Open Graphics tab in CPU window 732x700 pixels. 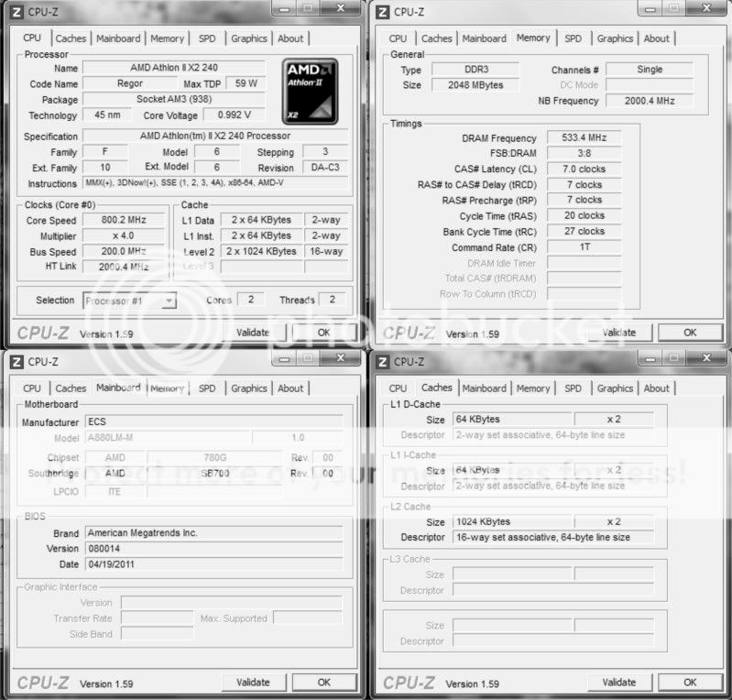tap(249, 38)
